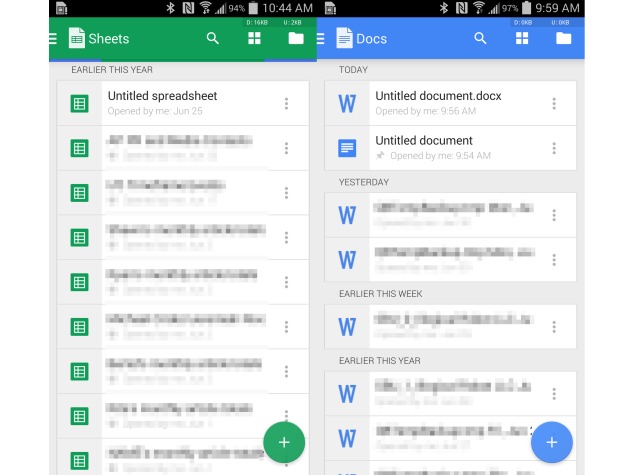Search in the Docs app
Screen dimensions: 635x475
tap(480, 38)
